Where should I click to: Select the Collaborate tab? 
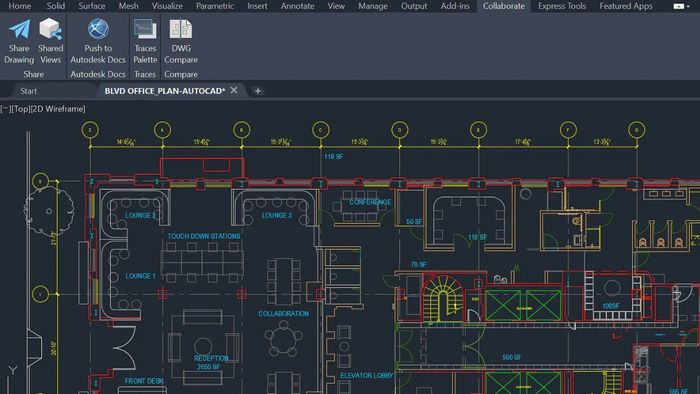pos(504,6)
